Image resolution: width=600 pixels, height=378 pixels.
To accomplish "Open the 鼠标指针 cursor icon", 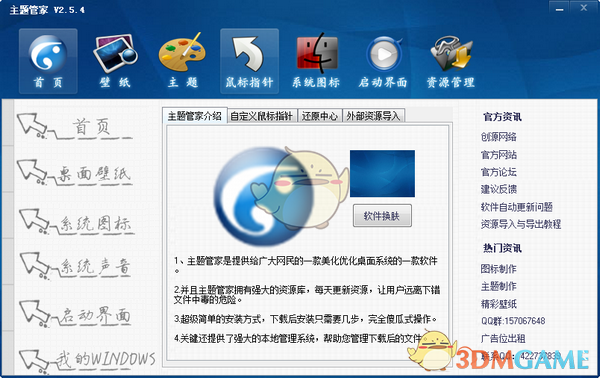I will pyautogui.click(x=249, y=61).
